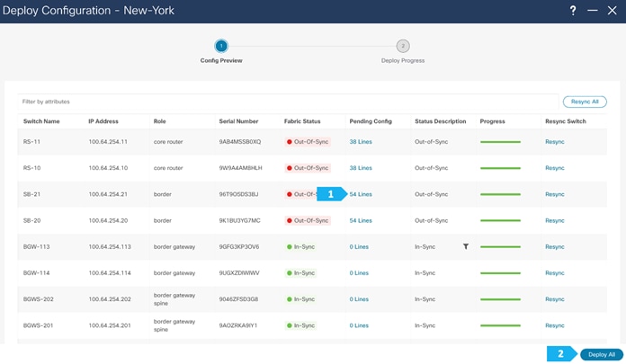Click the In-Sync status badge for BGW-113
This screenshot has height=364, width=626.
coord(301,246)
